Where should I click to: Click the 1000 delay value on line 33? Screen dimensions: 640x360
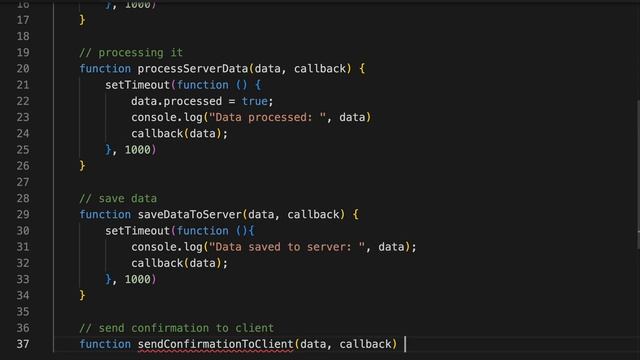coord(138,279)
